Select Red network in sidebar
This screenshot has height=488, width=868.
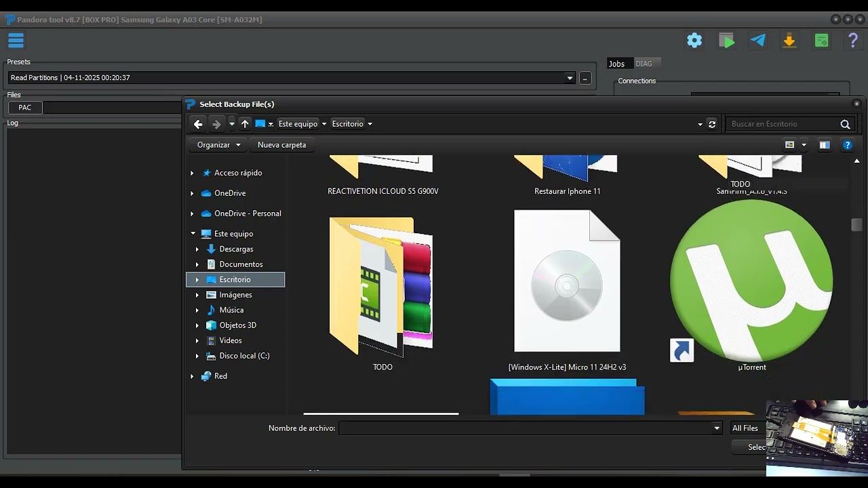pyautogui.click(x=220, y=376)
